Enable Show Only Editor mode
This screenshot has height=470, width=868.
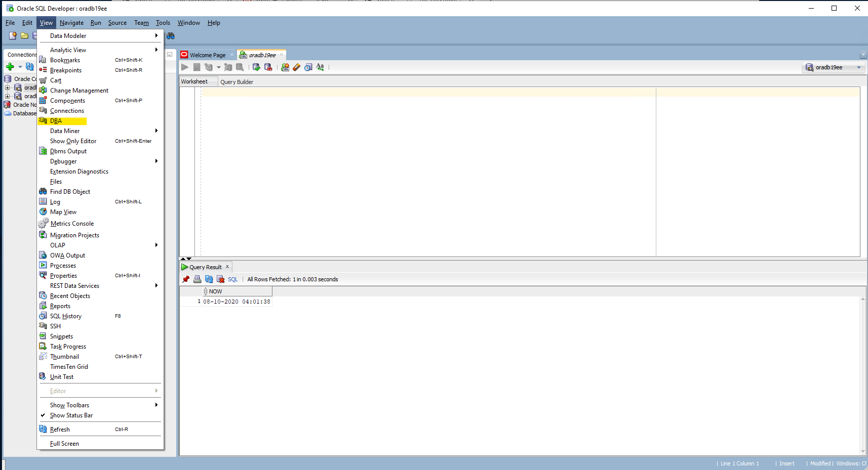[x=74, y=141]
